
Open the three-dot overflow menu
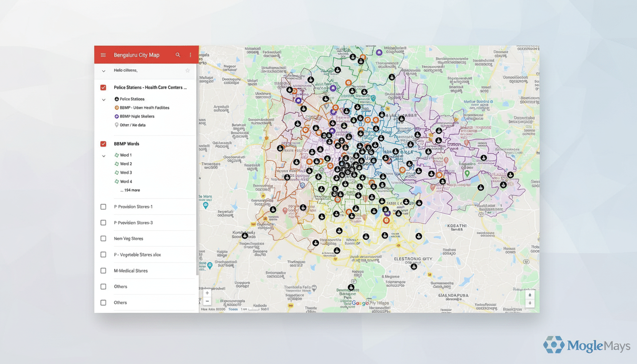point(190,55)
